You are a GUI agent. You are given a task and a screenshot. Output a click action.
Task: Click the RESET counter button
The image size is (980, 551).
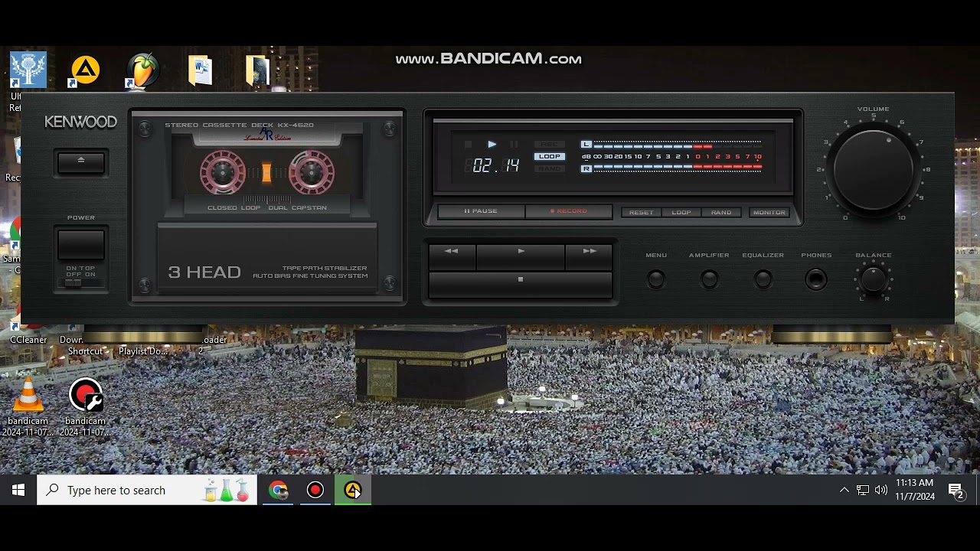pyautogui.click(x=641, y=213)
